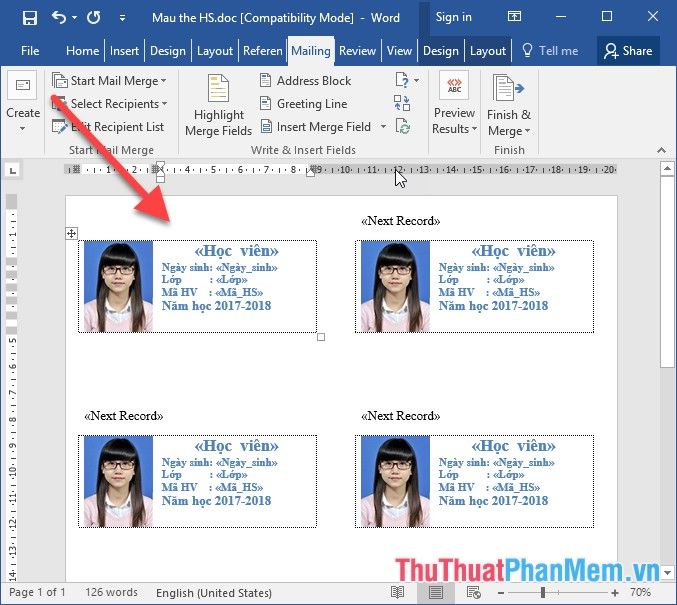Switch to Read Mode view
677x605 pixels.
pos(399,593)
